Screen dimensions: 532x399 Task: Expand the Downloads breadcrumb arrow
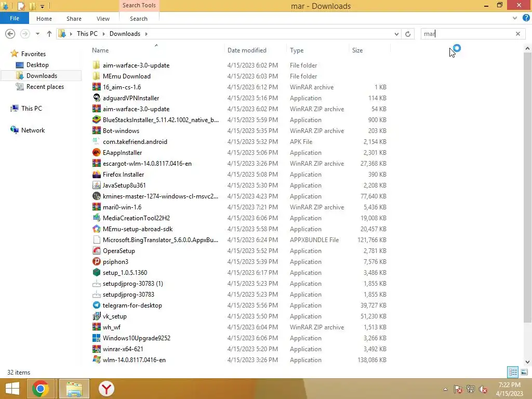click(x=146, y=34)
